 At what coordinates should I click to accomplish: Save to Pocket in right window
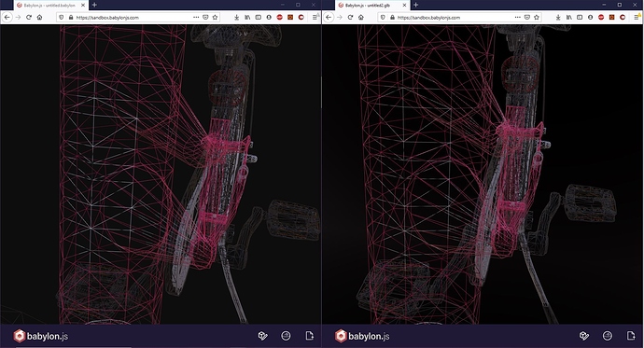pyautogui.click(x=527, y=17)
